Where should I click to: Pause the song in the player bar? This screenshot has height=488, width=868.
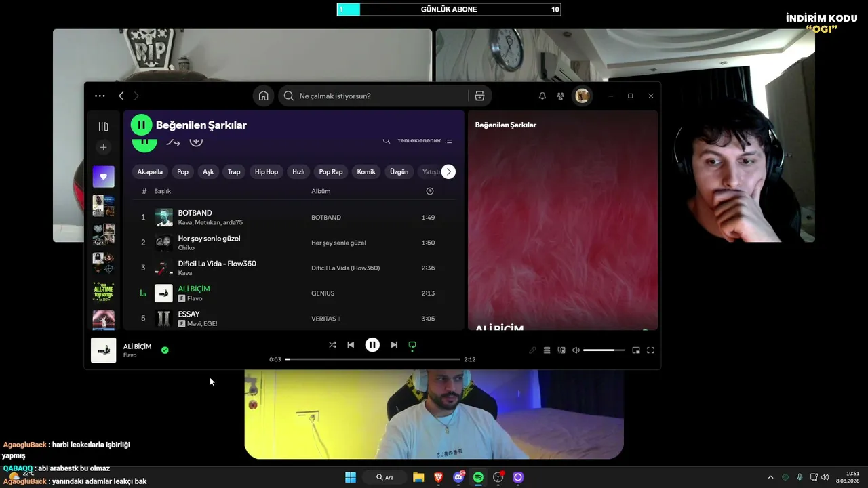(x=372, y=345)
